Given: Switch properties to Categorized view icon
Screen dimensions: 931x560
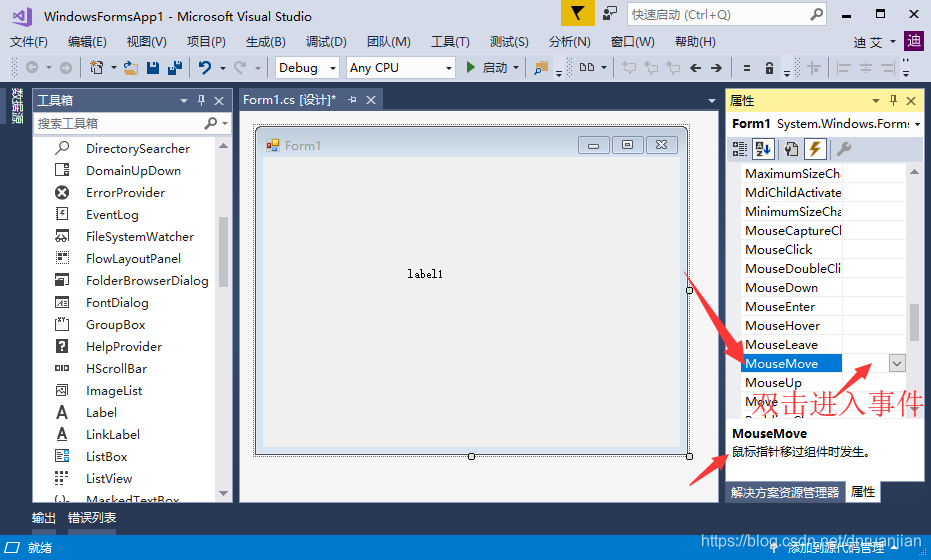Looking at the screenshot, I should (x=740, y=148).
